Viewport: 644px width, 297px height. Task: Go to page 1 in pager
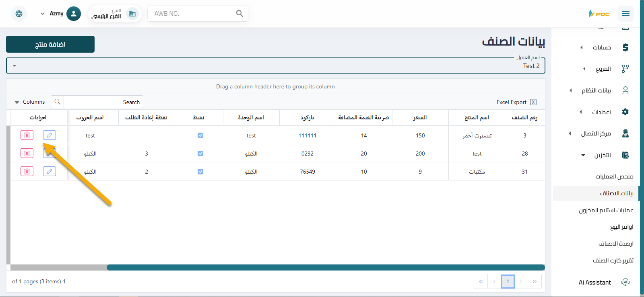508,281
